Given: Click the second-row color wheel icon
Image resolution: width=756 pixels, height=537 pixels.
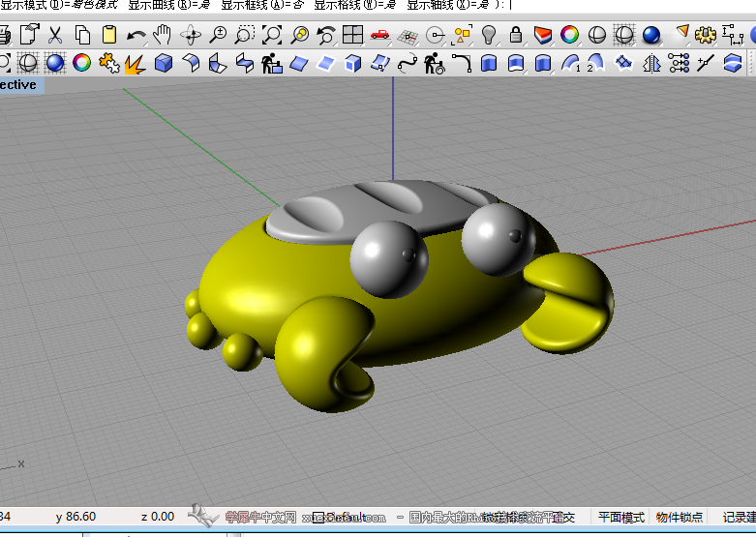Looking at the screenshot, I should click(x=81, y=63).
